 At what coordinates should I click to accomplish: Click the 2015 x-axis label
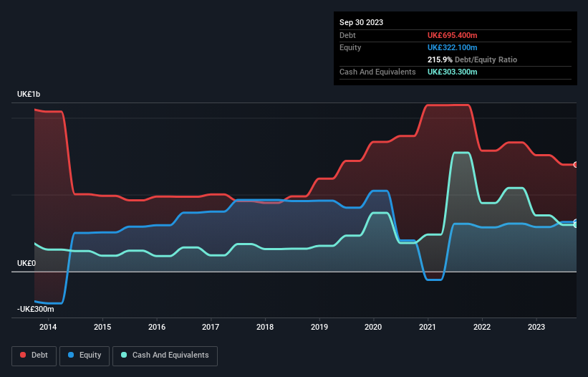tap(102, 327)
